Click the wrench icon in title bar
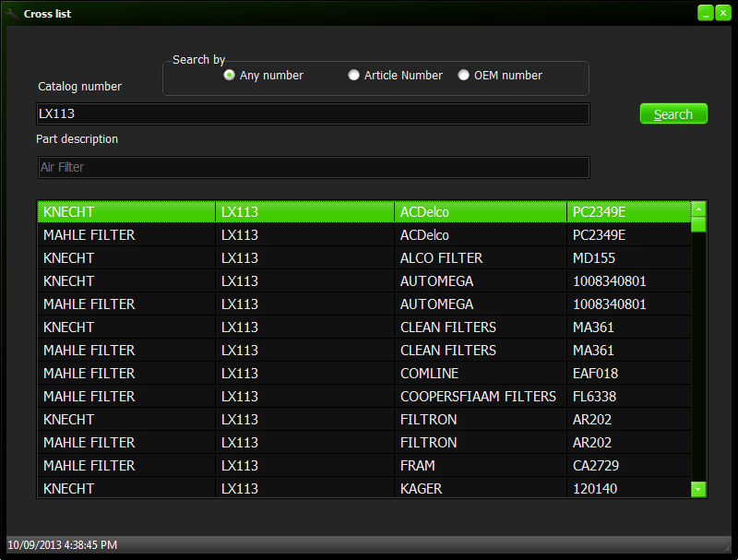This screenshot has height=560, width=738. click(12, 14)
